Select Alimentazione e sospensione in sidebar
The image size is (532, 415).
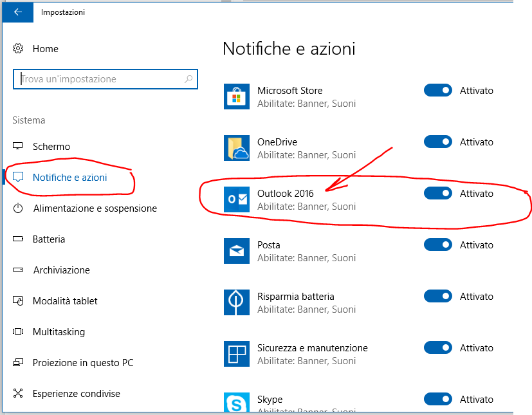click(x=95, y=208)
